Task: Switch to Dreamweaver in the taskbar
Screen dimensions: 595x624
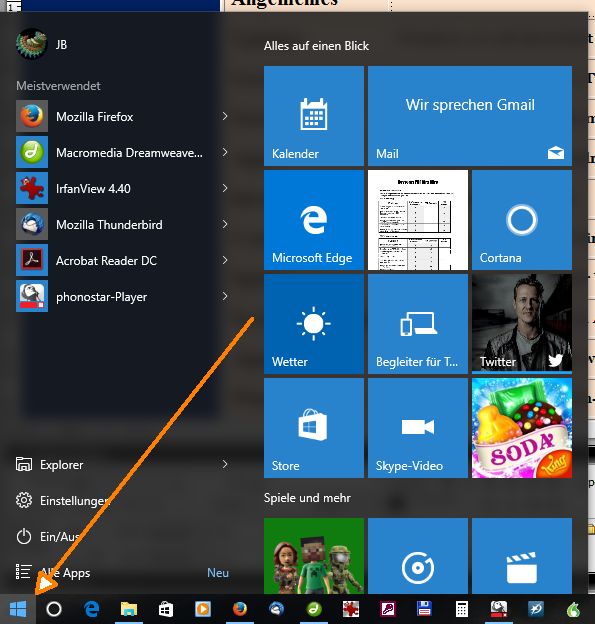Action: pos(314,609)
